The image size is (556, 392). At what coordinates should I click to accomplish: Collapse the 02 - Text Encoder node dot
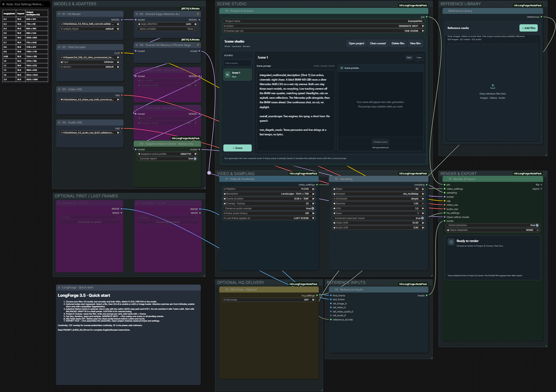point(58,47)
